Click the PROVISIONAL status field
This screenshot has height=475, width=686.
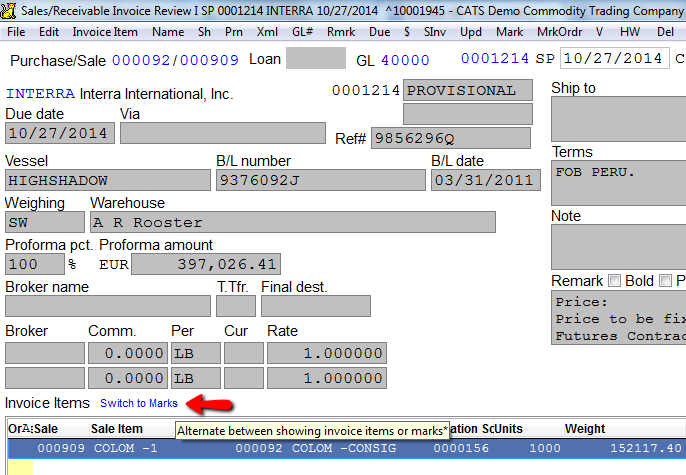point(468,90)
